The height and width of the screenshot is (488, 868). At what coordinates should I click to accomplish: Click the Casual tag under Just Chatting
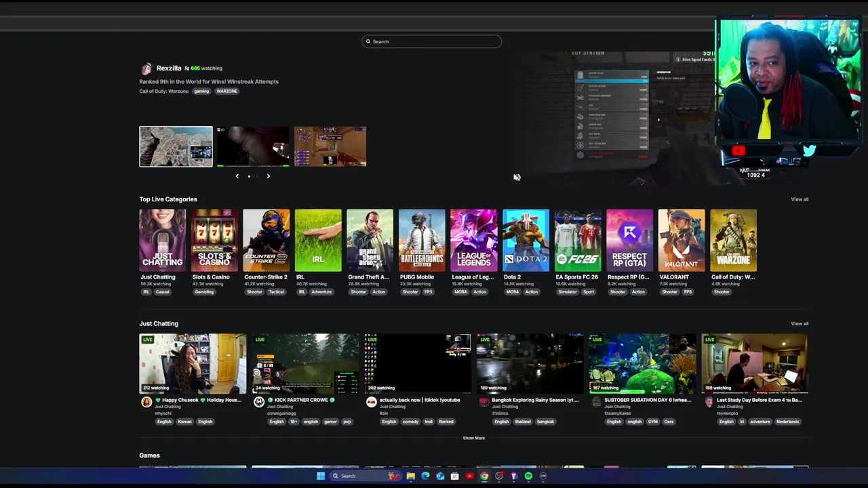(x=162, y=292)
